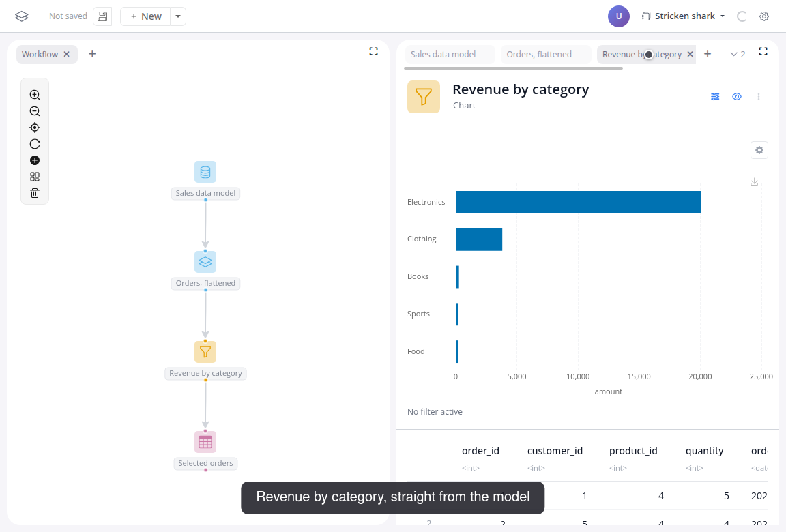Click the No filter active text
786x532 pixels.
435,411
